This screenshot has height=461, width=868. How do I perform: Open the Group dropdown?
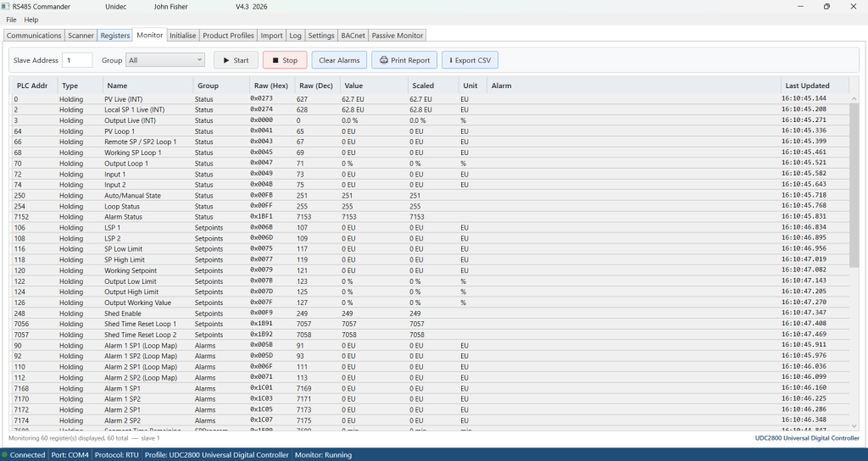[x=164, y=60]
